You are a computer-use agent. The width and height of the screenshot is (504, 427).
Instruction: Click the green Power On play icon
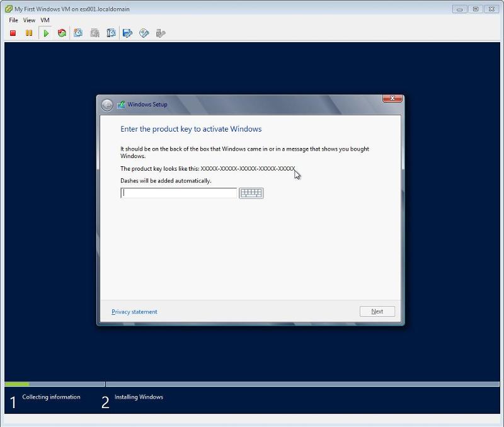coord(46,33)
